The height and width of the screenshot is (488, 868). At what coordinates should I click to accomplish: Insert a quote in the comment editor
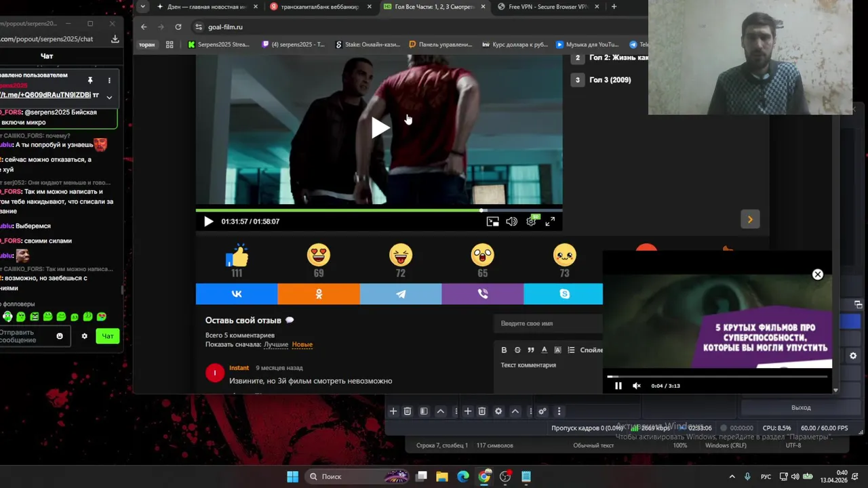[531, 350]
